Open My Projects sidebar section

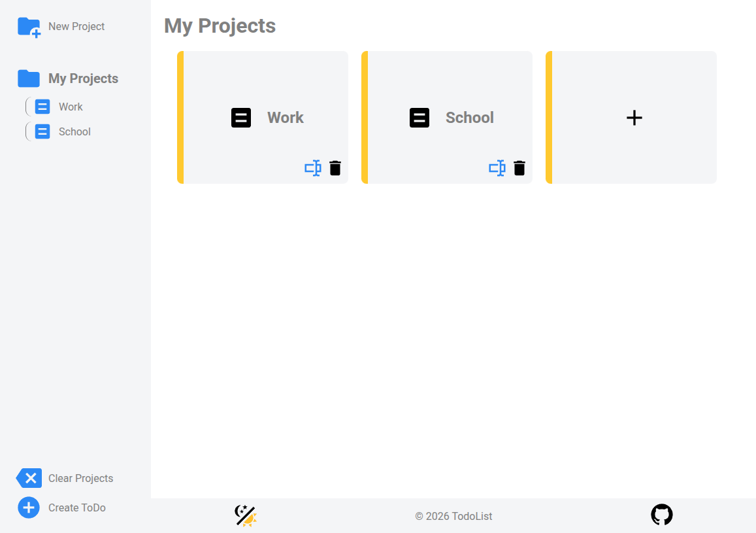tap(83, 78)
